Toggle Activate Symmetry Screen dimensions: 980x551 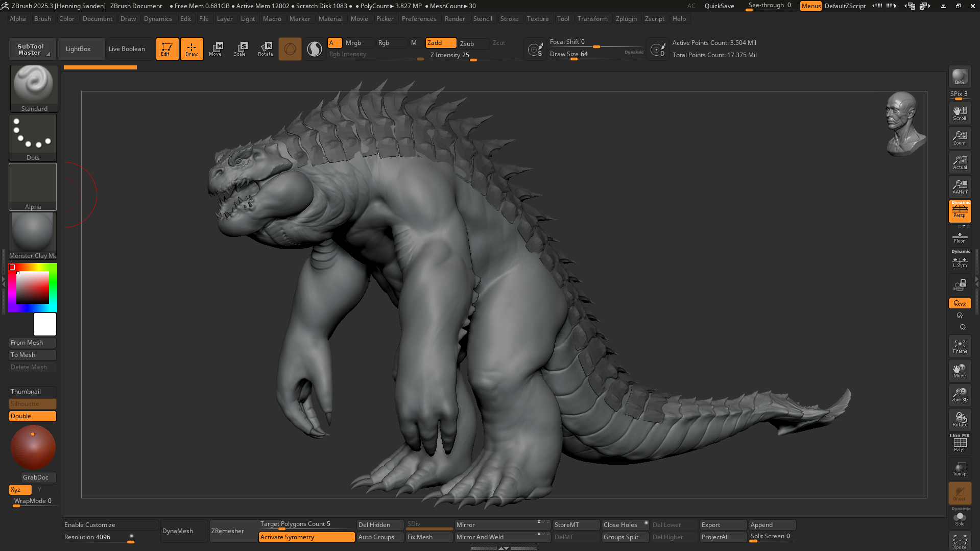tap(306, 537)
